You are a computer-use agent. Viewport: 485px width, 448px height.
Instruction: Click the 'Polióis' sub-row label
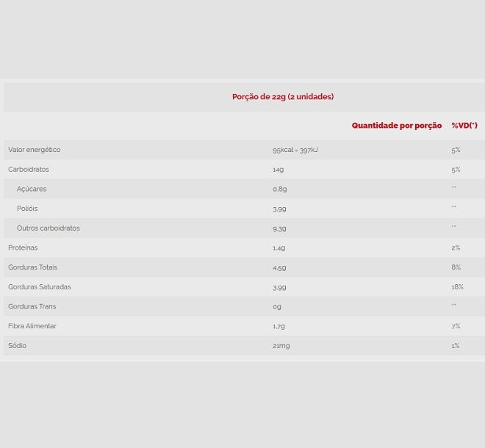point(27,209)
